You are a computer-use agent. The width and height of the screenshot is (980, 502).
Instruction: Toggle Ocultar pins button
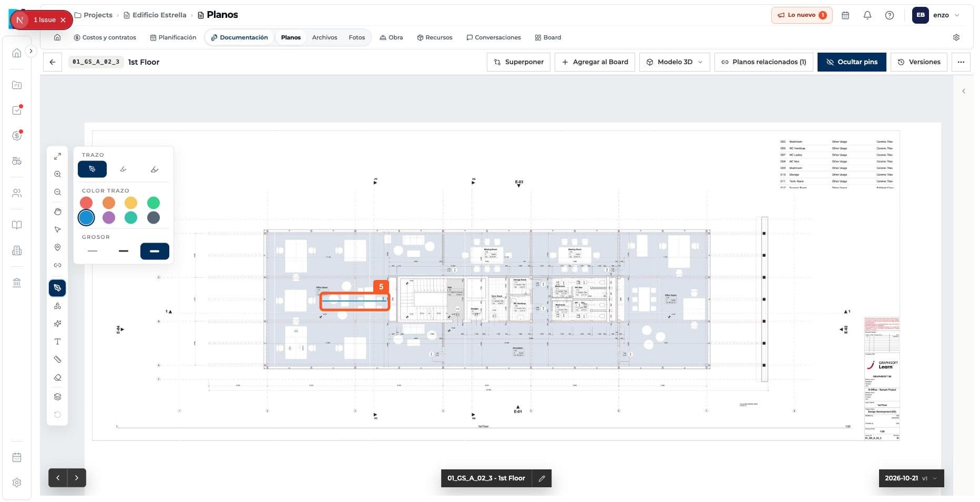point(851,62)
